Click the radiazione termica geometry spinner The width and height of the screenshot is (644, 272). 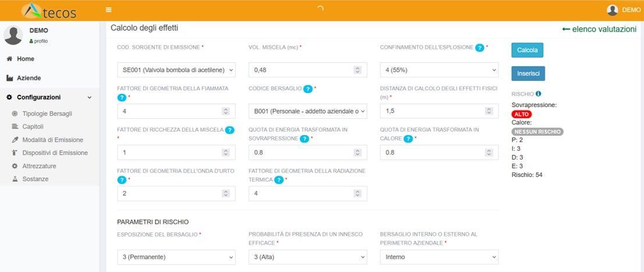click(358, 193)
